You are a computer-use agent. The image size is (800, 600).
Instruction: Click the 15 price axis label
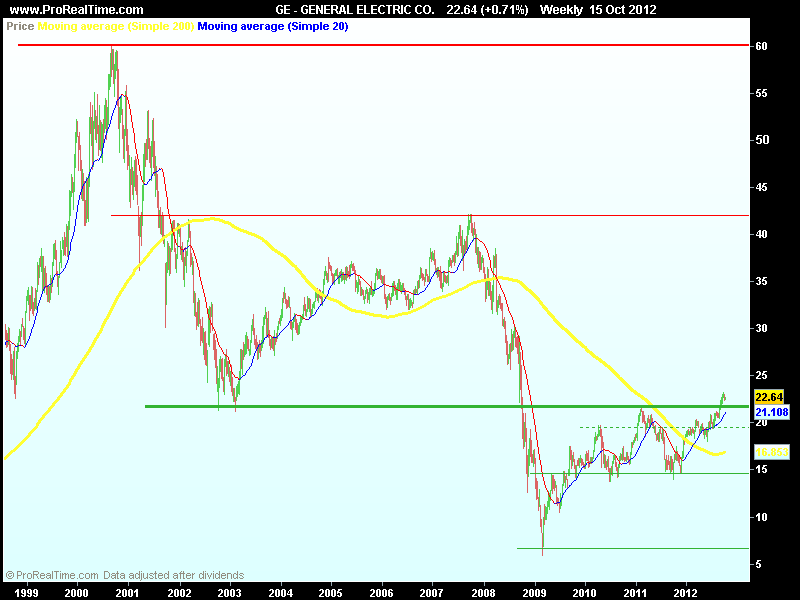pos(761,469)
